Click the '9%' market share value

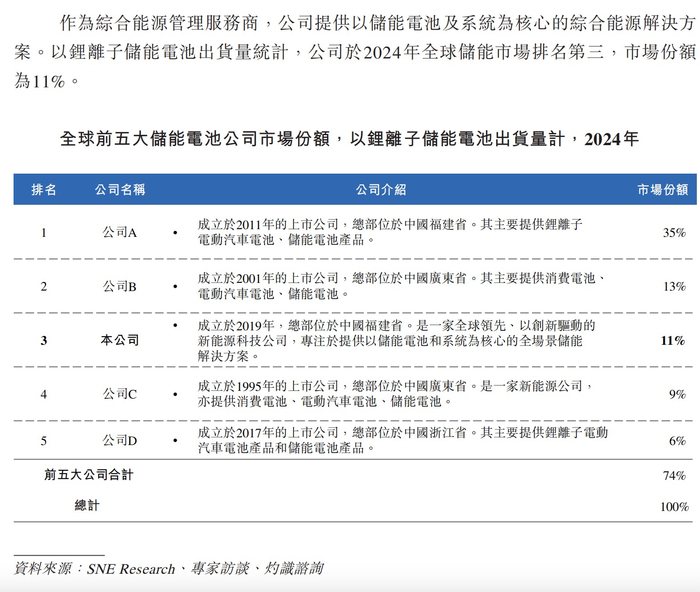coord(677,394)
